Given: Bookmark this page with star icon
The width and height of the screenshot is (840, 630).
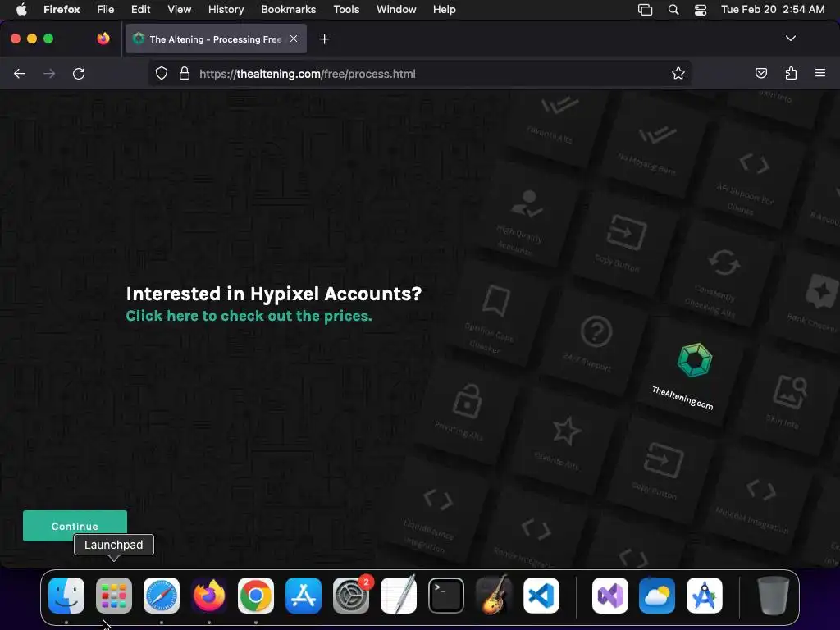Looking at the screenshot, I should 678,74.
